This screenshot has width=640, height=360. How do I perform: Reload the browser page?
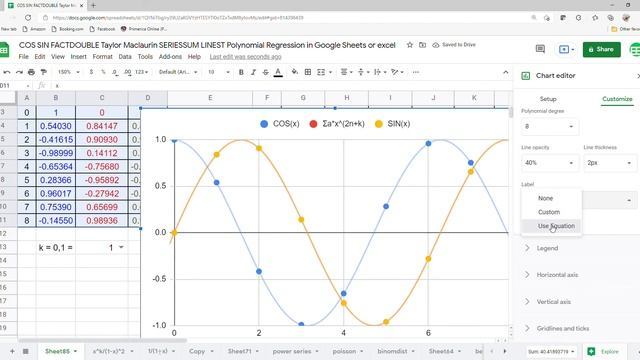click(x=28, y=18)
